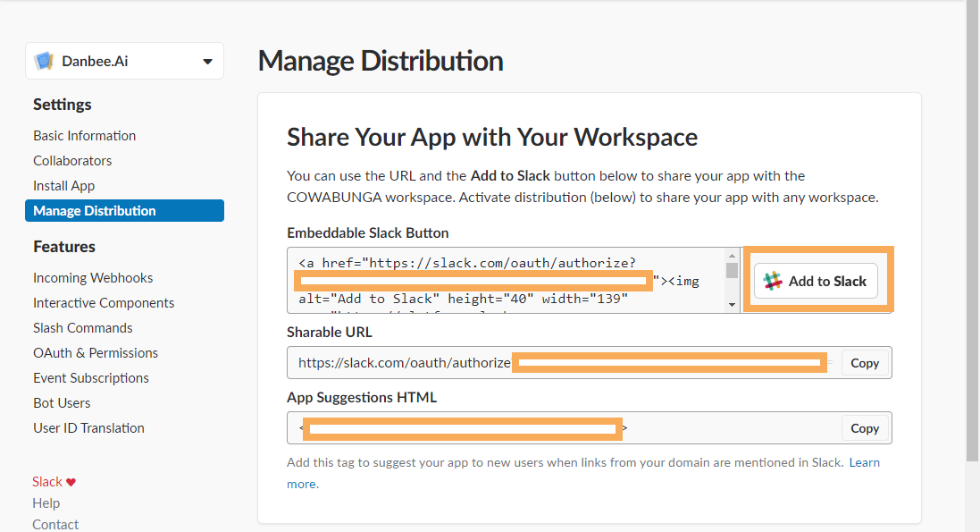Open Incoming Webhooks feature

(x=93, y=278)
